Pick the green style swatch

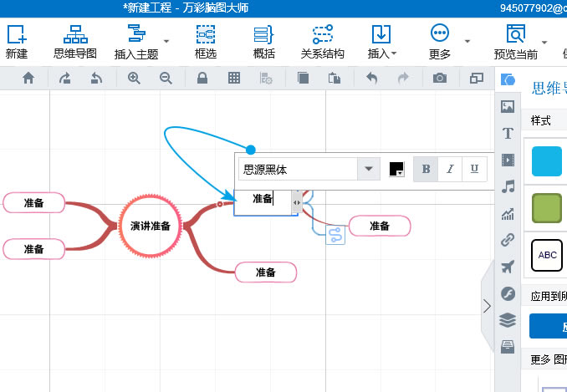coord(547,208)
